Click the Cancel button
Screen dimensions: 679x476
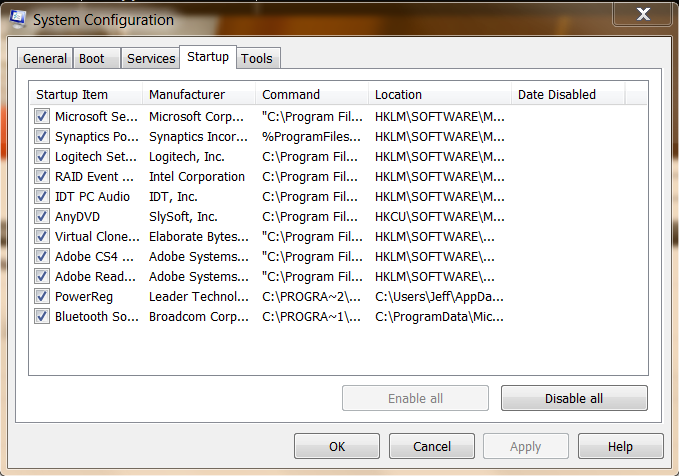coord(432,446)
